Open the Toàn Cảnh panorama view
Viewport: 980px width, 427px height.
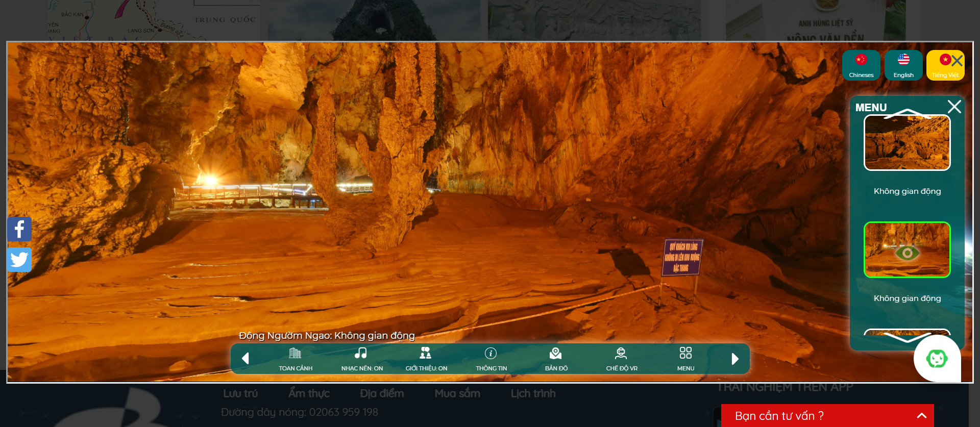pyautogui.click(x=296, y=359)
